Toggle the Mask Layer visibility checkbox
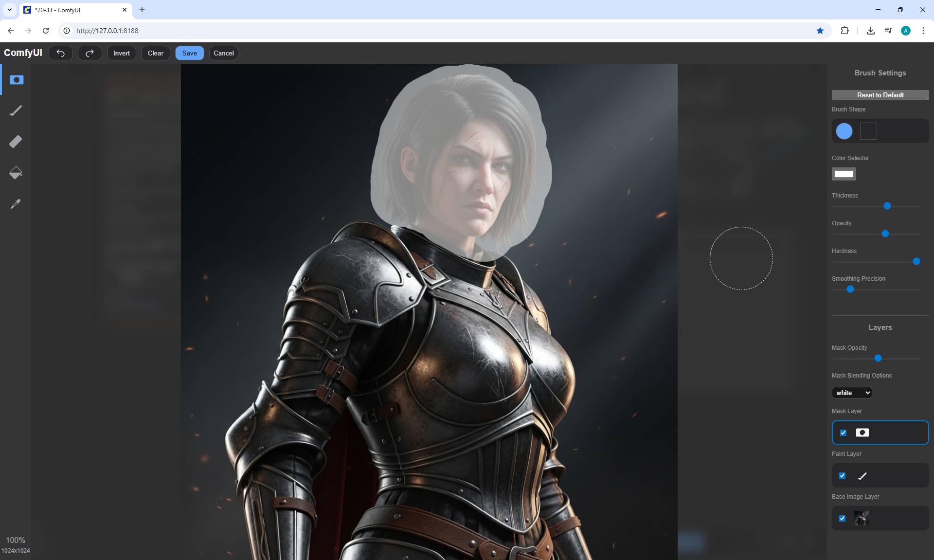Viewport: 934px width, 560px height. 843,433
